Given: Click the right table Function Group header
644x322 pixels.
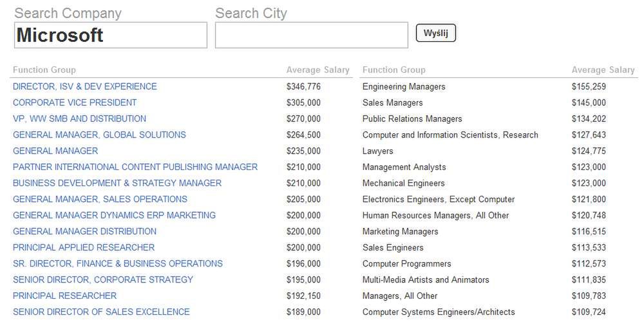Looking at the screenshot, I should [394, 70].
